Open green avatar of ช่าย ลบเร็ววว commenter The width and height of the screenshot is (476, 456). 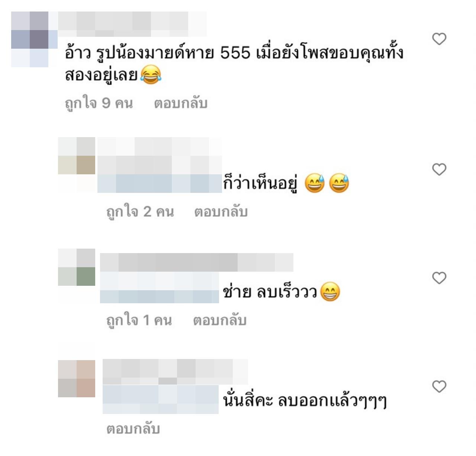coord(77,276)
